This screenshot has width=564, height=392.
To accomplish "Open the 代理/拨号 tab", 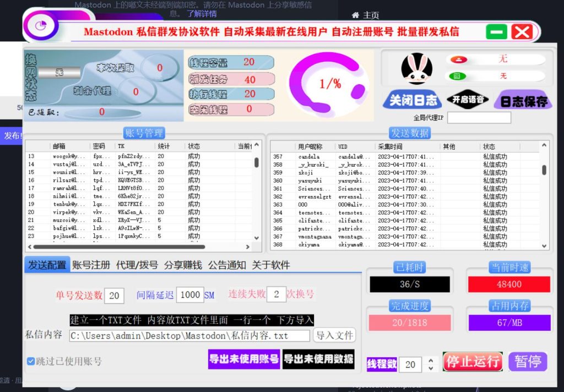I will point(133,265).
